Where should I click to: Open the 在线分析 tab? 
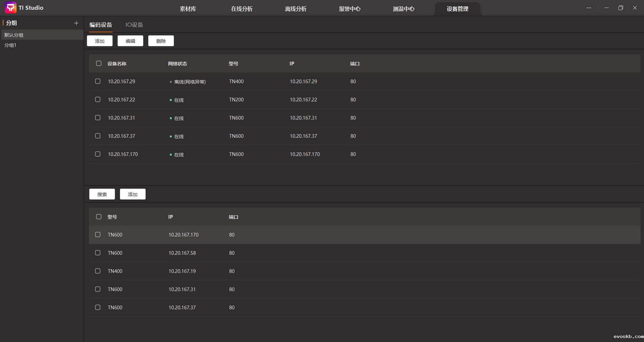coord(241,9)
